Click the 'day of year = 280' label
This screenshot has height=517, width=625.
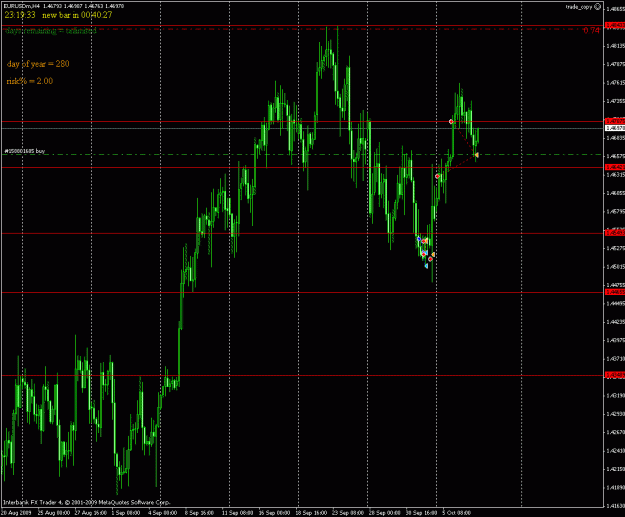[x=38, y=64]
